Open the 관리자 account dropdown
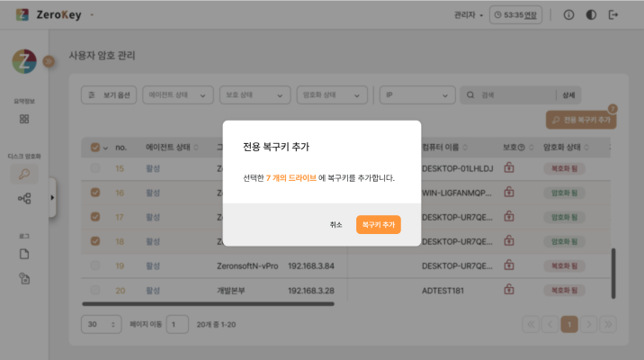 (469, 15)
